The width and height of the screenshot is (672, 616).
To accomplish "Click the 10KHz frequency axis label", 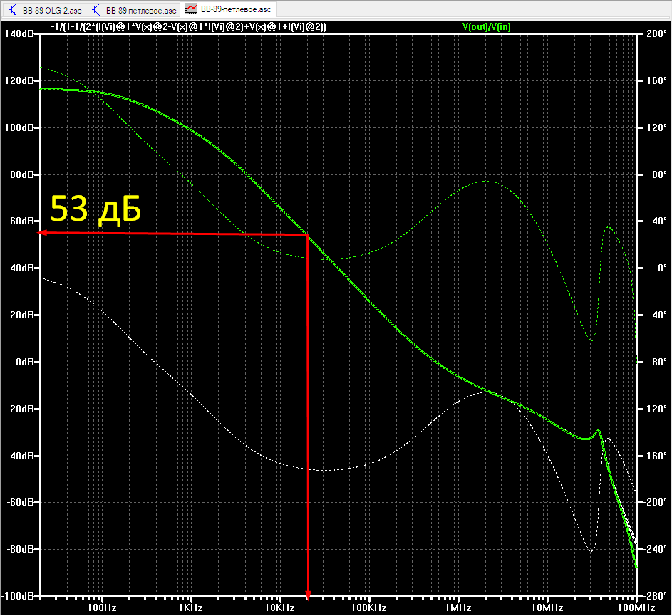I will coord(279,607).
